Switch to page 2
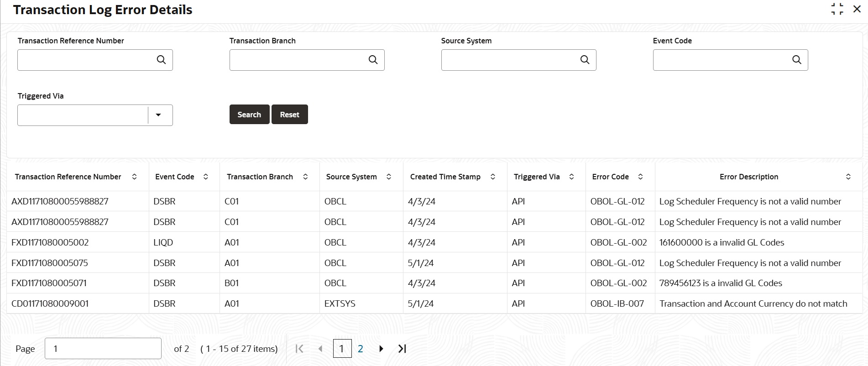This screenshot has width=868, height=366. (361, 349)
